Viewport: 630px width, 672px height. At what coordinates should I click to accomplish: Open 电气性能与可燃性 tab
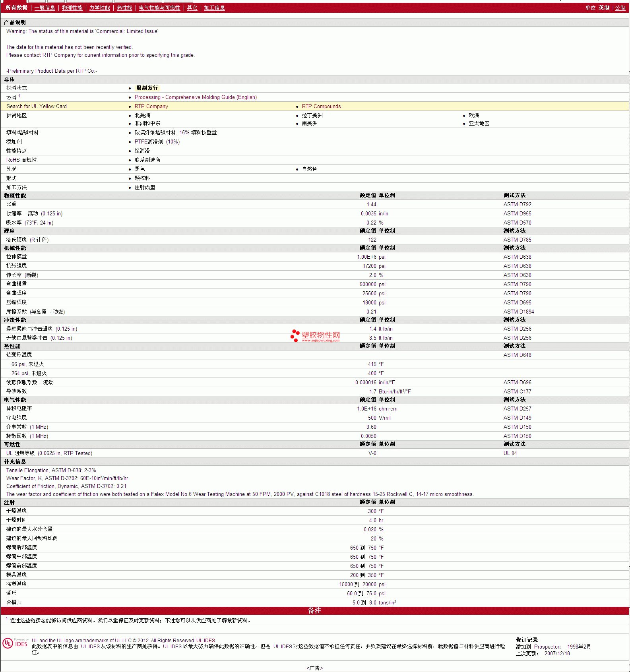159,8
